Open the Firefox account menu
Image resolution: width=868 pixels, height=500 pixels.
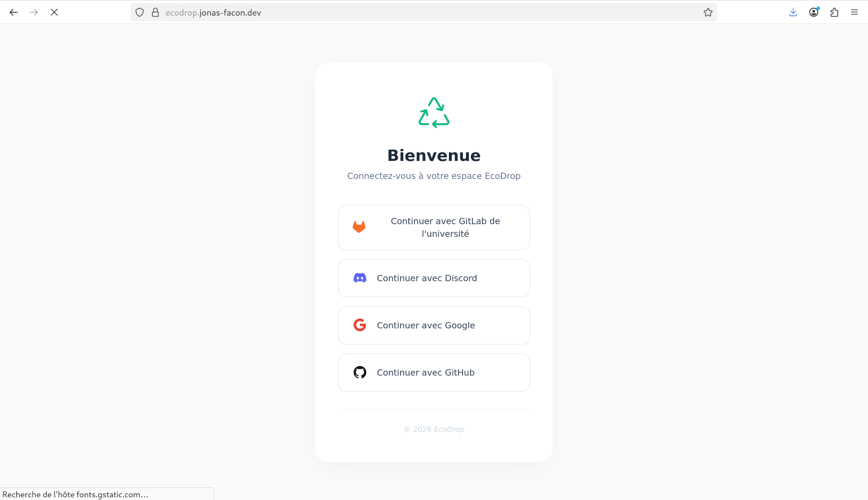click(814, 13)
